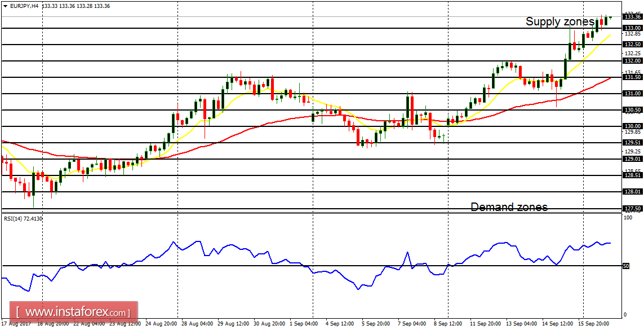Image resolution: width=644 pixels, height=330 pixels.
Task: Expand the EURJPY,H4 symbol dropdown arrow
Action: click(5, 7)
